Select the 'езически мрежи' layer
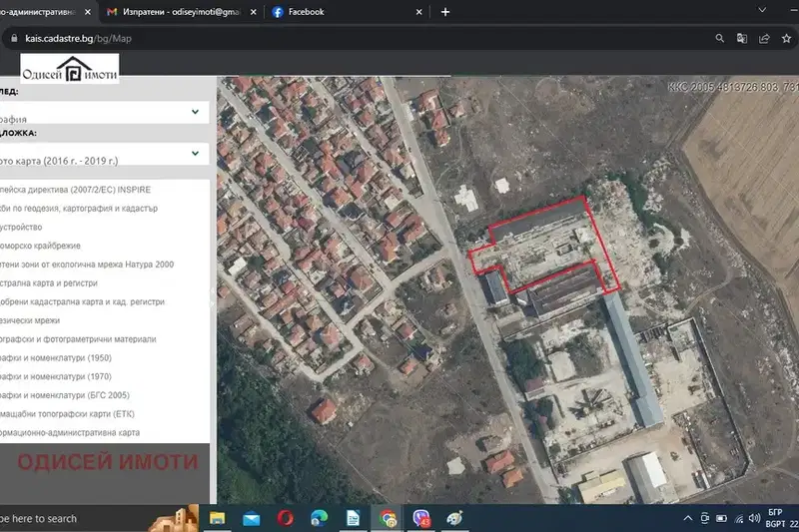Viewport: 799px width, 532px height. pos(30,320)
